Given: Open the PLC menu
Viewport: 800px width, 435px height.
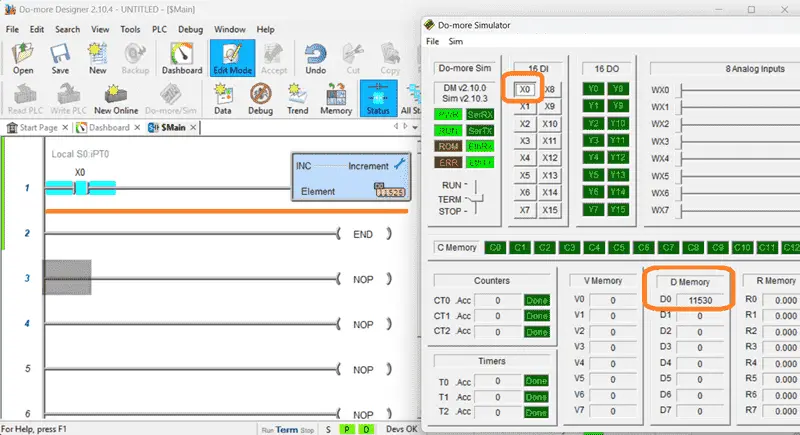Looking at the screenshot, I should tap(159, 29).
